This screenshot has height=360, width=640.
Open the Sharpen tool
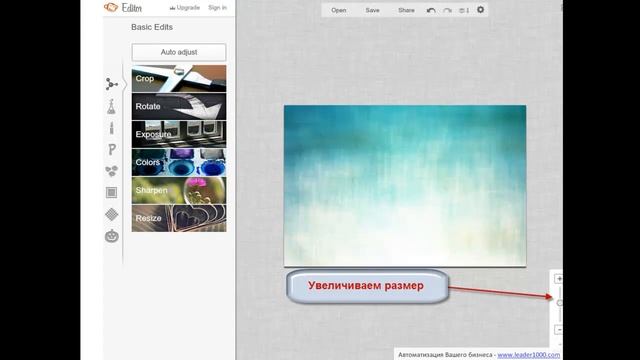[179, 190]
